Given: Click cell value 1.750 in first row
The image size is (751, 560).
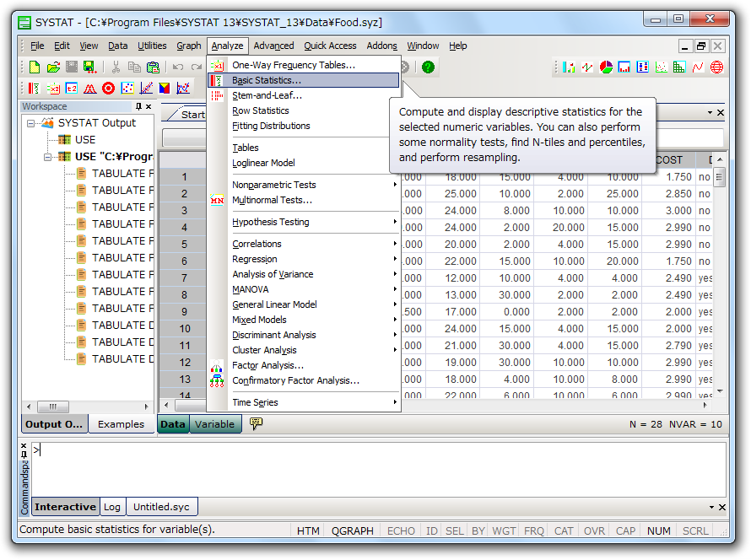Looking at the screenshot, I should [678, 177].
